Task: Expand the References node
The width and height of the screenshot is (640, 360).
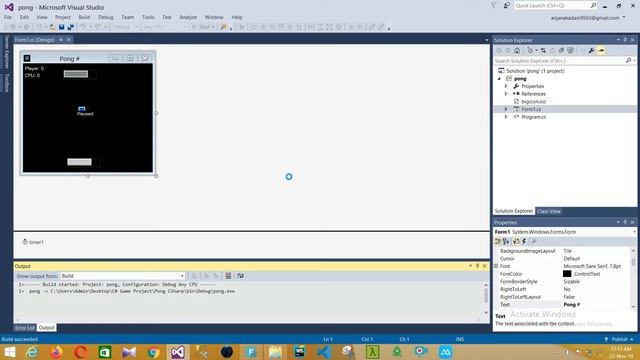Action: click(x=506, y=94)
